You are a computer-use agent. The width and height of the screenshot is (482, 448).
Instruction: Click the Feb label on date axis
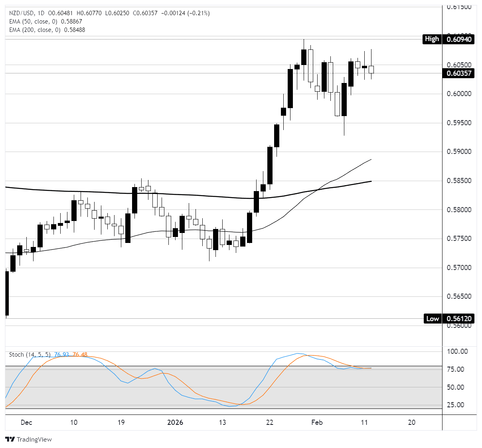tap(317, 422)
